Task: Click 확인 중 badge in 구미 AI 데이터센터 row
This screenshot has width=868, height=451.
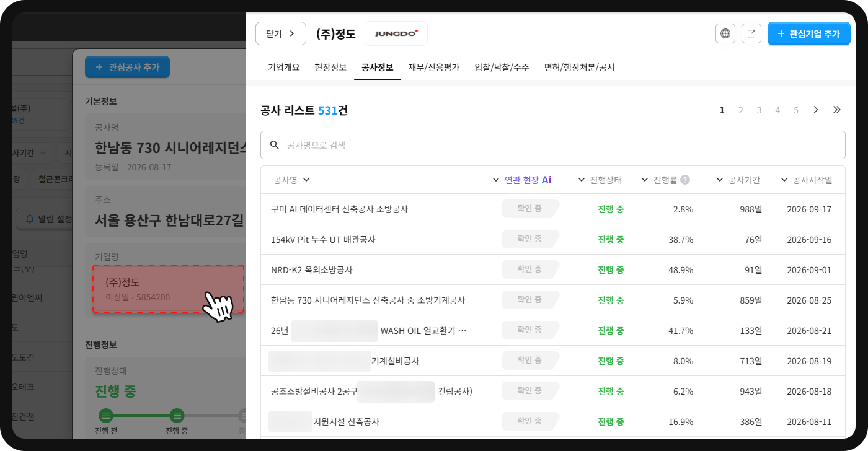Action: point(530,208)
